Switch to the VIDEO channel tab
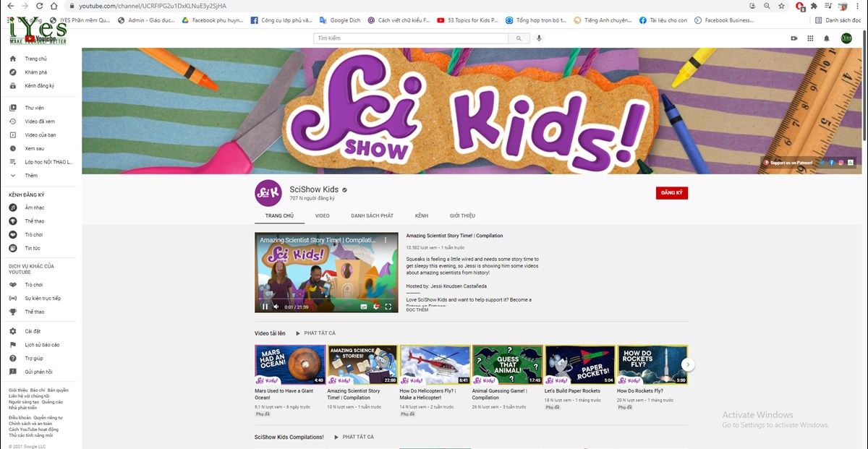Image resolution: width=868 pixels, height=449 pixels. coord(322,215)
